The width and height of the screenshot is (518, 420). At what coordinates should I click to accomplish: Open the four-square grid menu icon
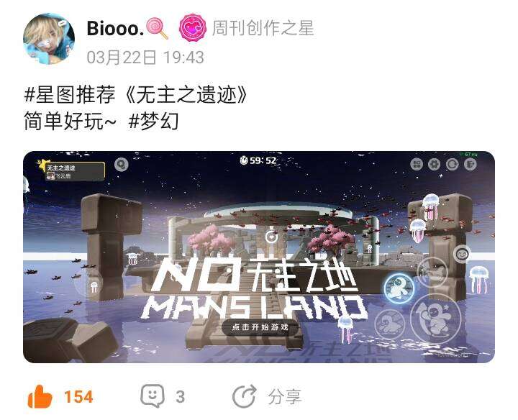417,164
